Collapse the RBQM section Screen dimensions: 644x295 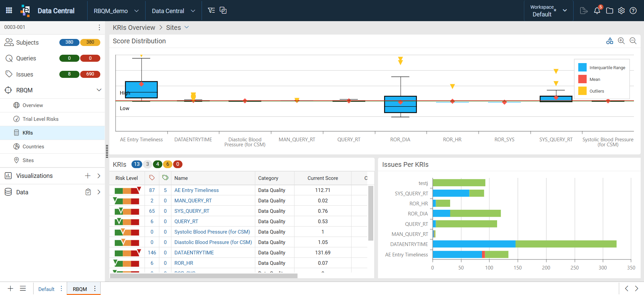(99, 90)
